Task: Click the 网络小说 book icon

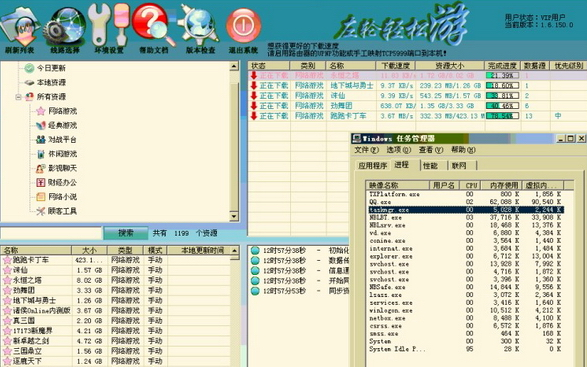Action: point(41,197)
